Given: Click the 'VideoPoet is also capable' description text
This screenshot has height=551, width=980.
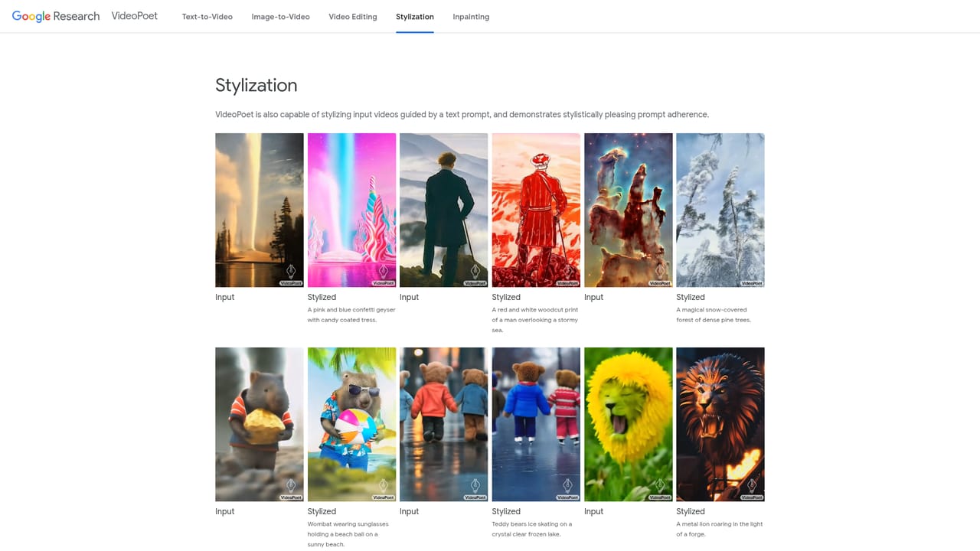Looking at the screenshot, I should 462,115.
